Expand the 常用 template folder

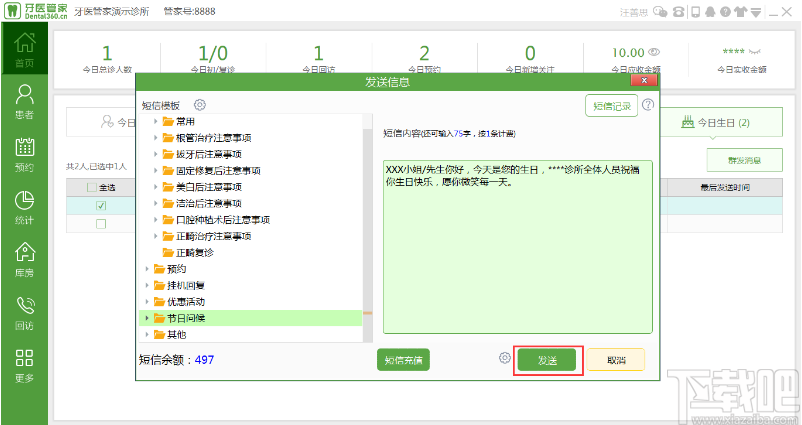coord(155,121)
